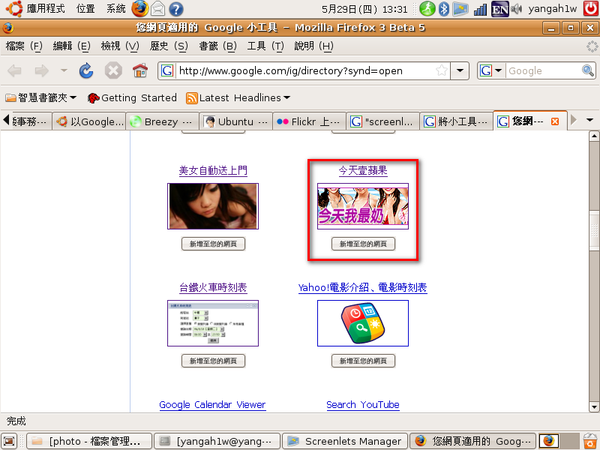Click in the Google search field
This screenshot has width=600, height=450.
point(543,71)
